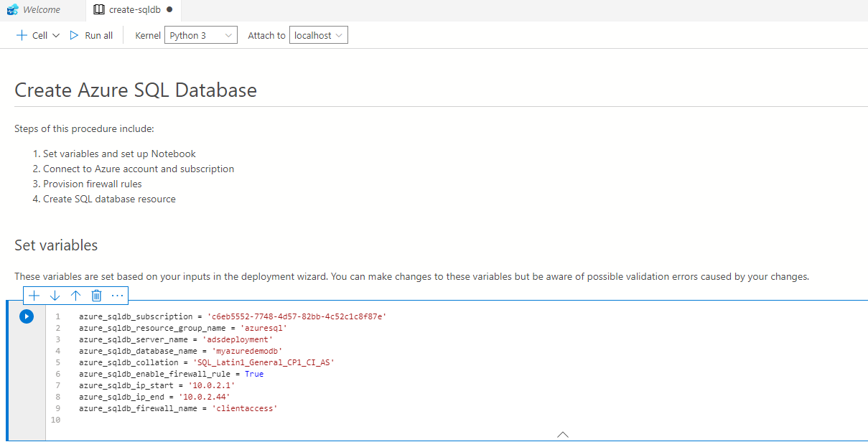
Task: Add a new cell using the cell toolbar plus icon
Action: tap(34, 295)
